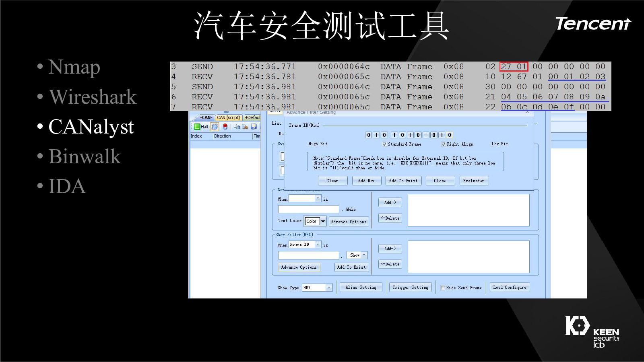The image size is (644, 362).
Task: Click the value input field in row color section
Action: pyautogui.click(x=308, y=209)
